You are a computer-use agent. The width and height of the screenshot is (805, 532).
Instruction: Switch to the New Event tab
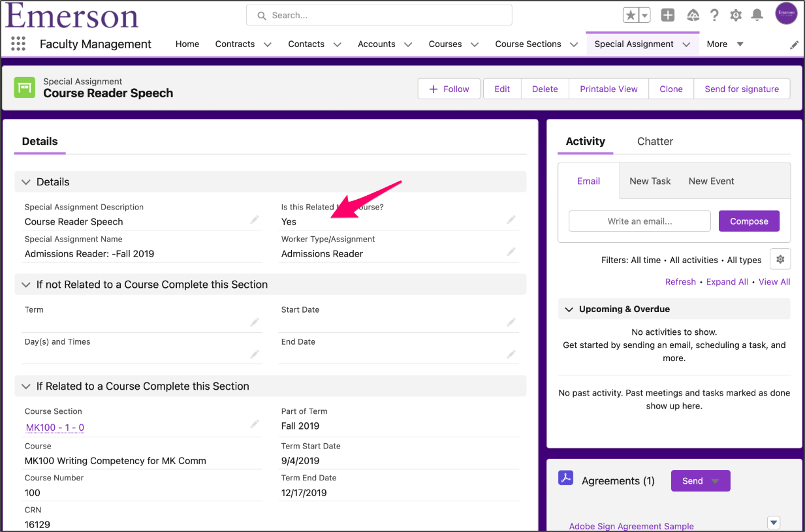coord(712,181)
